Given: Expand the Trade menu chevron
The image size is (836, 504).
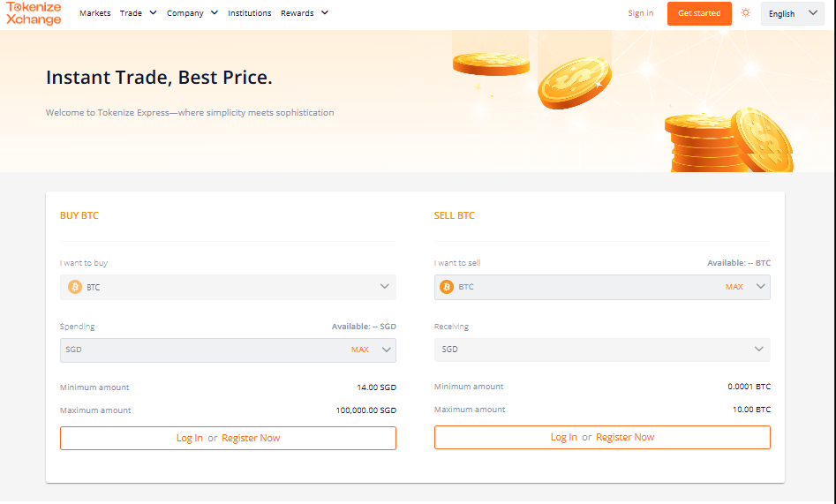Looking at the screenshot, I should [x=153, y=12].
